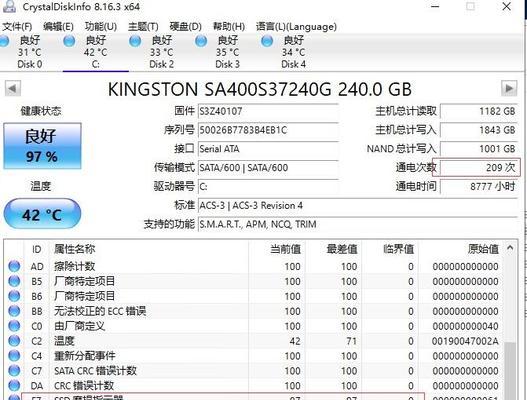Select Disk 4 status tab at 34 °C
This screenshot has width=527, height=400.
tap(293, 52)
